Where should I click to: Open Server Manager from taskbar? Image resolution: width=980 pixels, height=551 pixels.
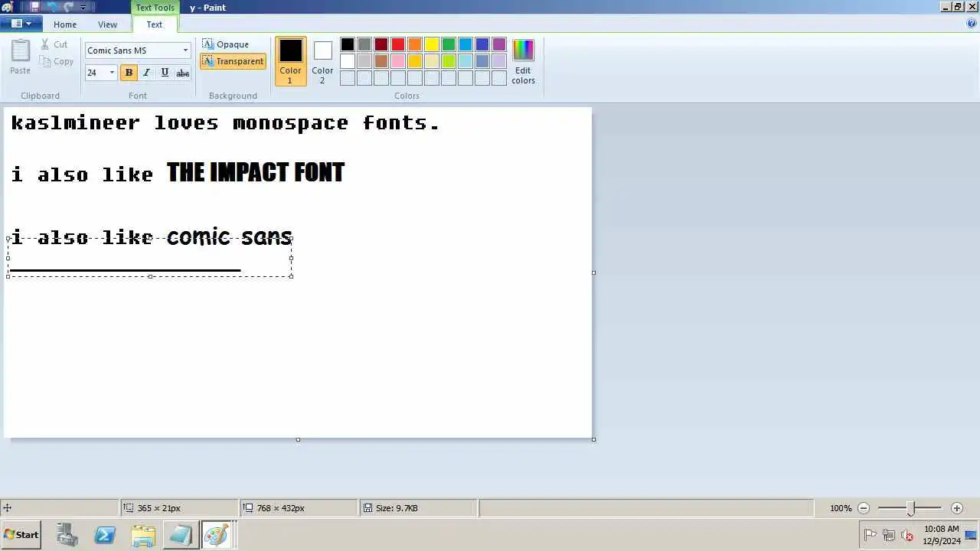click(x=67, y=535)
